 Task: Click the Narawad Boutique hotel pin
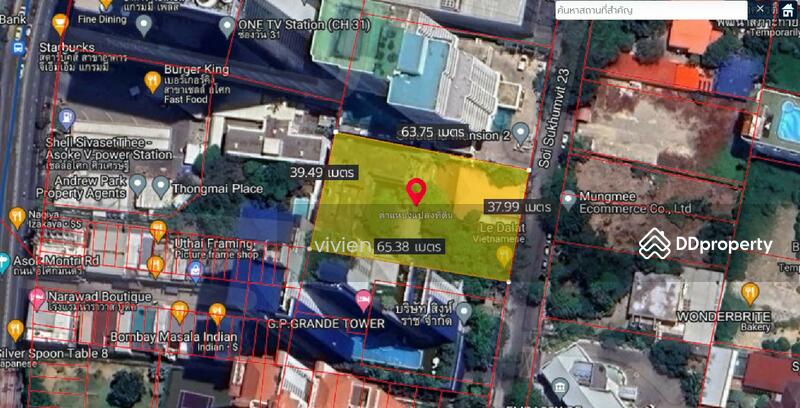tap(38, 297)
